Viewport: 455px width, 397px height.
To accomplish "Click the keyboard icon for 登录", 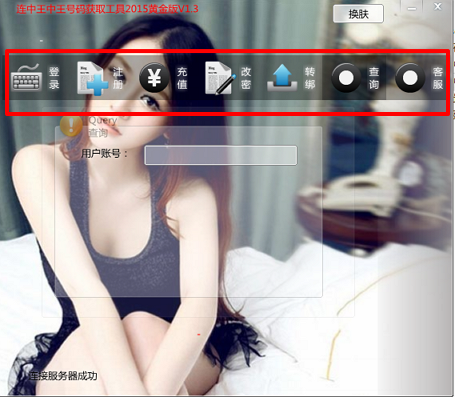I will (27, 78).
